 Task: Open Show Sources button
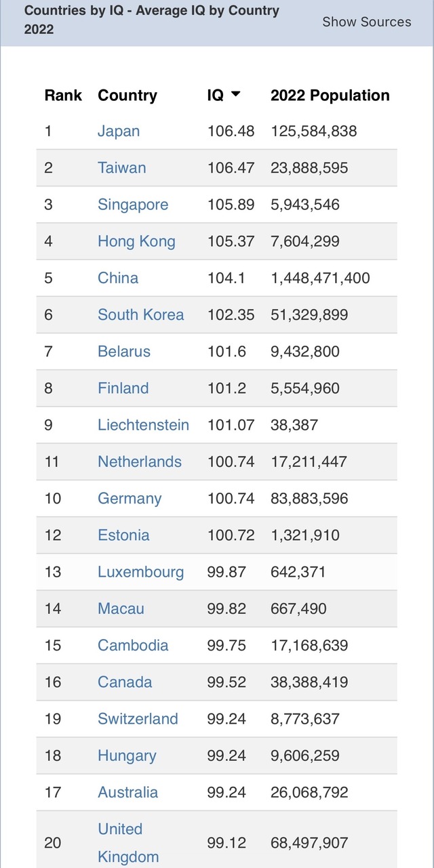point(366,22)
